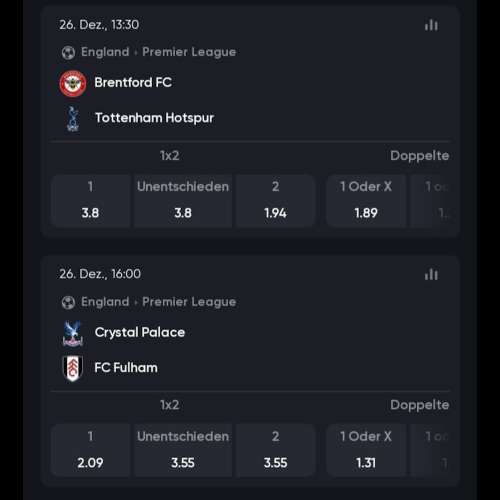Image resolution: width=500 pixels, height=500 pixels.
Task: Select FC Fulham win odds 3.55
Action: tap(276, 450)
